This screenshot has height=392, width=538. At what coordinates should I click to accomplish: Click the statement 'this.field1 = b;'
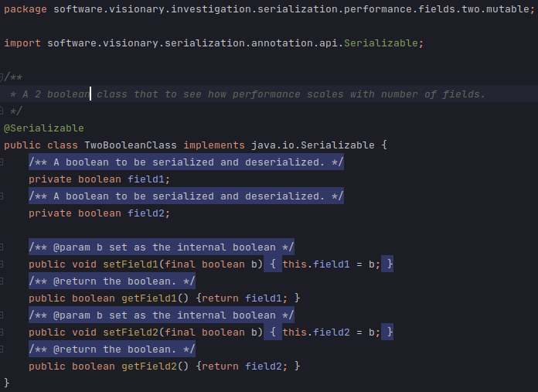coord(332,264)
